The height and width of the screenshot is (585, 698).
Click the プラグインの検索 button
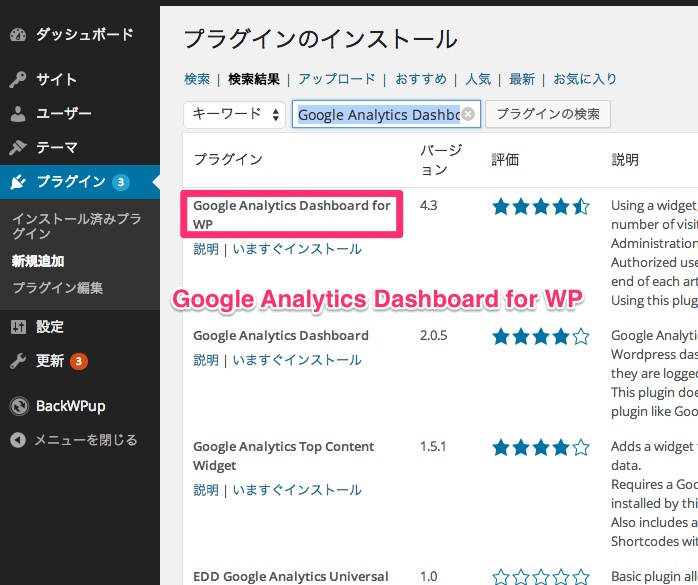pos(548,114)
